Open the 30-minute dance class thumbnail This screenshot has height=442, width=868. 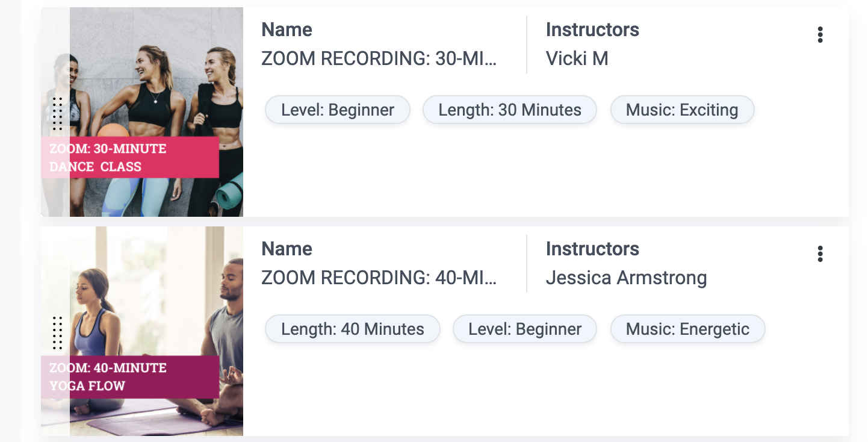point(157,112)
